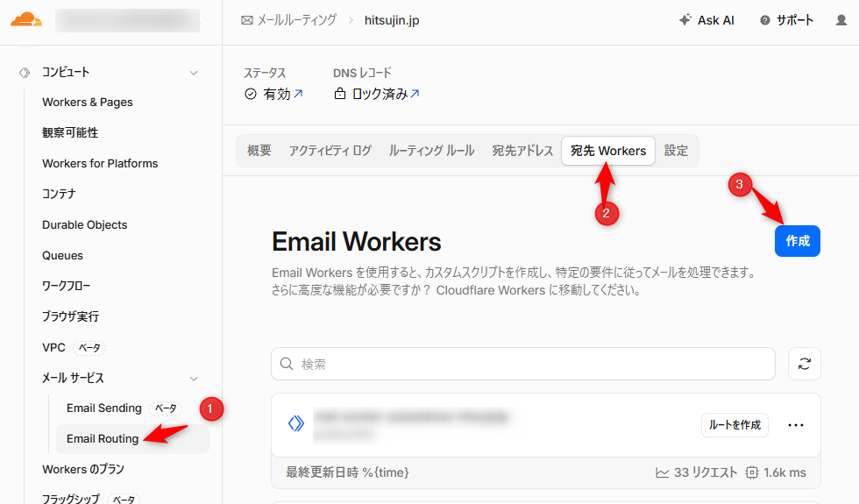This screenshot has height=504, width=859.
Task: Focus the 検索 search field
Action: [x=523, y=364]
